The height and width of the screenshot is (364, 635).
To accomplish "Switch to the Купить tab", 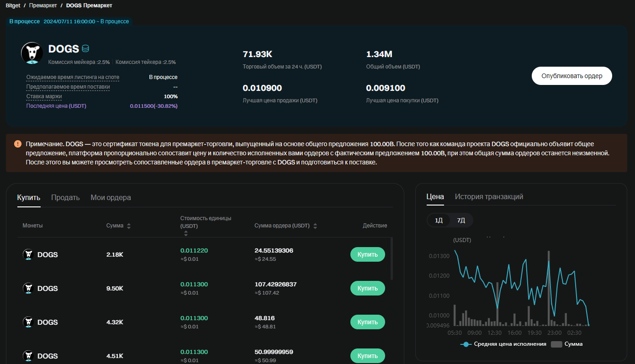I will point(29,198).
